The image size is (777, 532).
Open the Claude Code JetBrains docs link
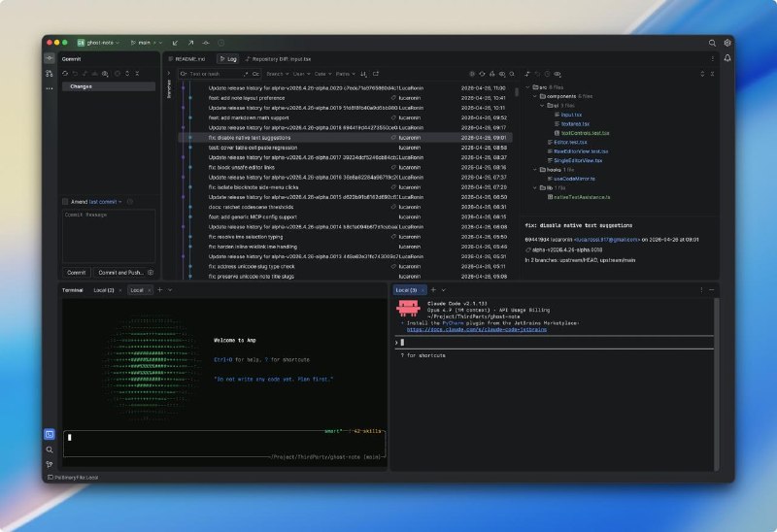(477, 329)
